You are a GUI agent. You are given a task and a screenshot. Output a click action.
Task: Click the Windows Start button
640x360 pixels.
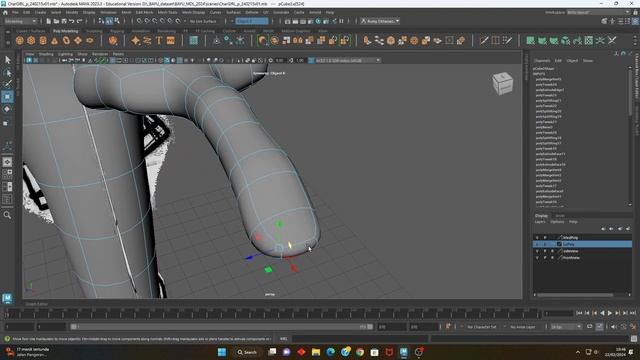[222, 352]
